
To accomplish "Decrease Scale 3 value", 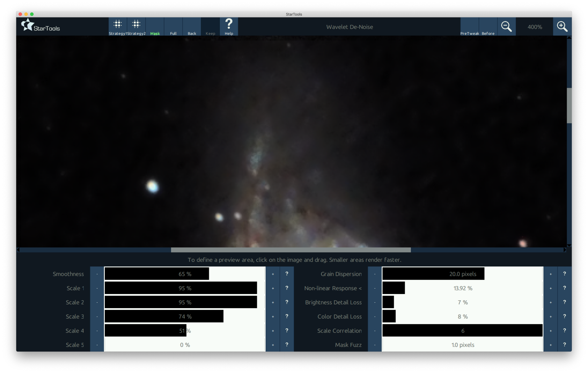I will (x=97, y=316).
